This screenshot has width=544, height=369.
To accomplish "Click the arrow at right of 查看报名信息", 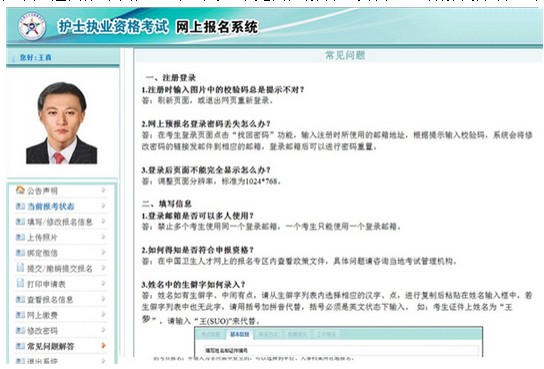I will coord(103,299).
